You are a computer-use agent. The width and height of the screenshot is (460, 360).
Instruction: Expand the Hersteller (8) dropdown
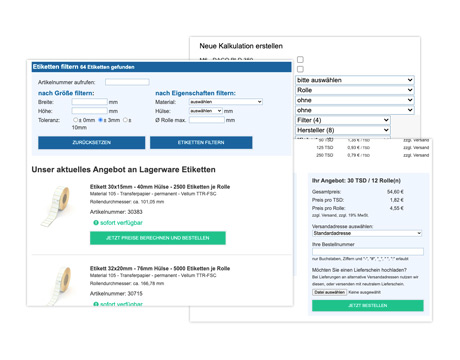(343, 130)
